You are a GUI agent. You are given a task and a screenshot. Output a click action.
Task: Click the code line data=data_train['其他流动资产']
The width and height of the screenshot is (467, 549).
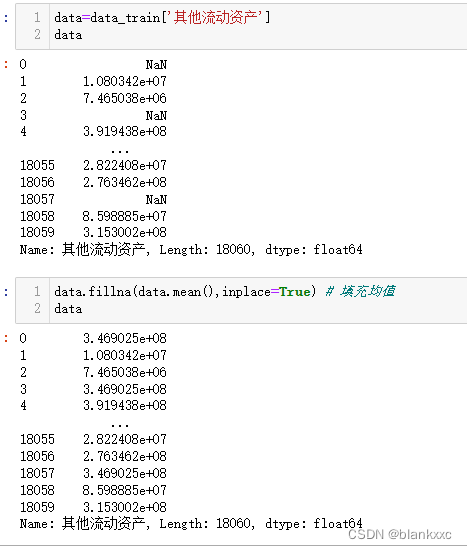[x=162, y=17]
